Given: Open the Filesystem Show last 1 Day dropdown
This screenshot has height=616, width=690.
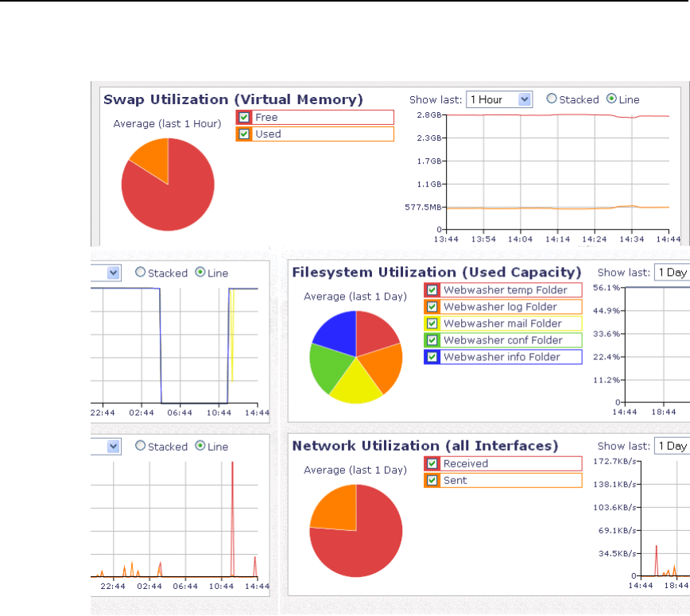Looking at the screenshot, I should tap(672, 273).
